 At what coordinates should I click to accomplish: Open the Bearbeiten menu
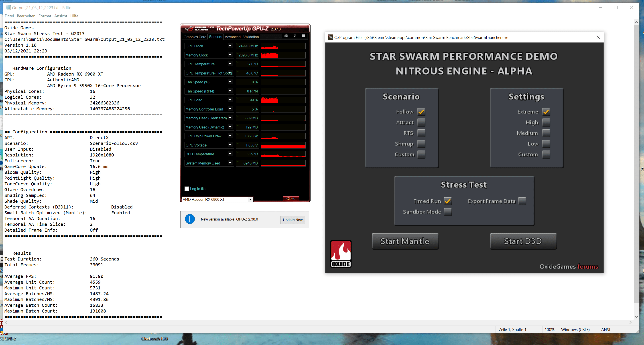(x=26, y=16)
